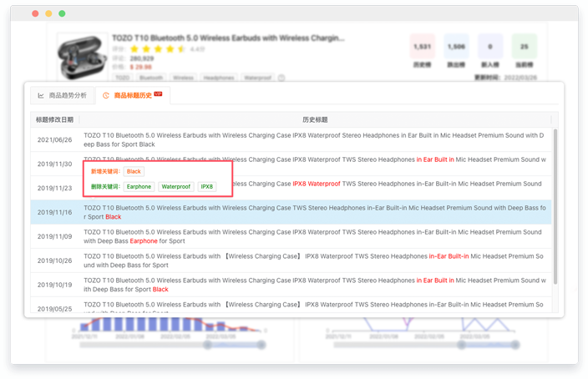The image size is (588, 379).
Task: Click the Bluetooth keyword tag
Action: (151, 78)
